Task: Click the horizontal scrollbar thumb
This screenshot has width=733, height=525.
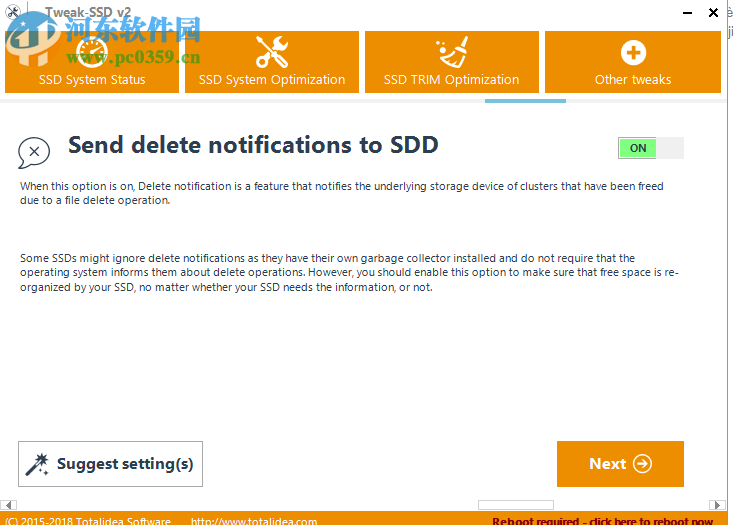Action: 516,505
